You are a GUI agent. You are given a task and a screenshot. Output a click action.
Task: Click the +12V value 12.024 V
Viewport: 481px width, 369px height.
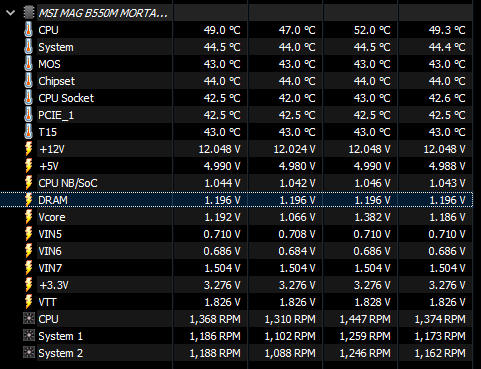294,149
